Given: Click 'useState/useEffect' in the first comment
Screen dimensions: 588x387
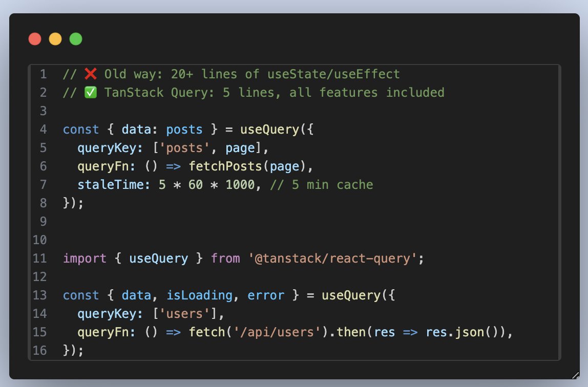Looking at the screenshot, I should point(333,74).
